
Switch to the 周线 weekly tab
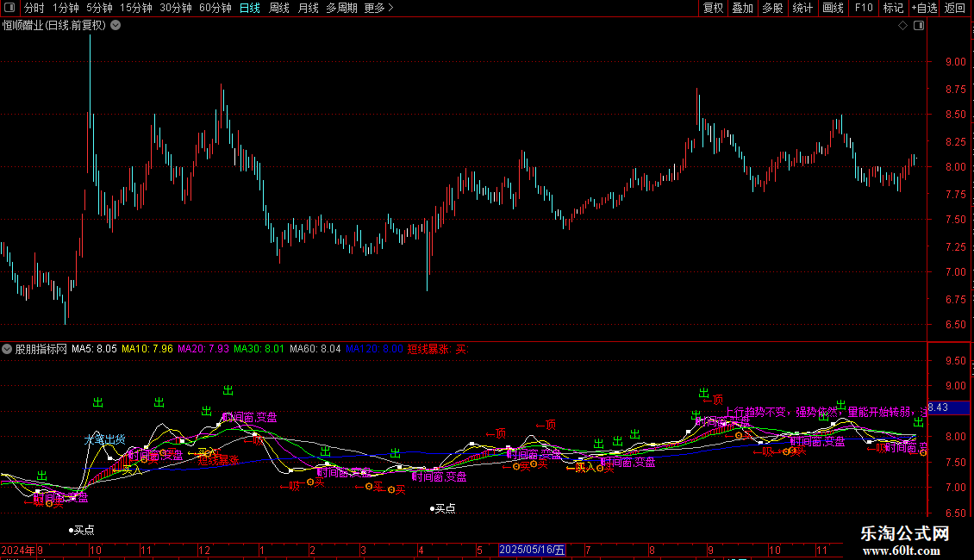click(x=279, y=8)
